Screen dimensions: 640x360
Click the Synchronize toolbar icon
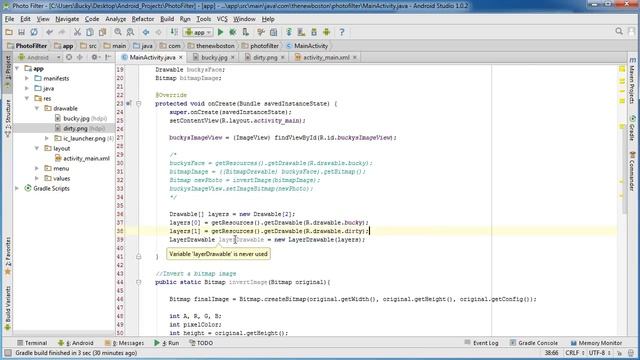(x=34, y=32)
